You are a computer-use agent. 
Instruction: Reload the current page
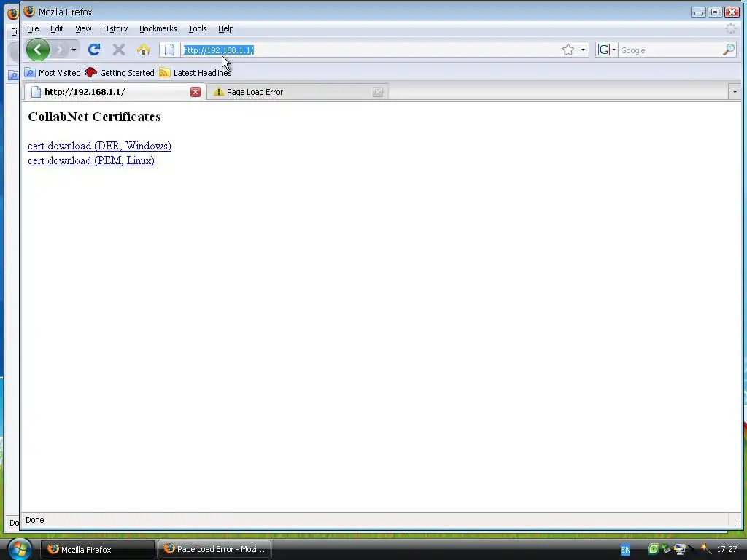click(94, 50)
